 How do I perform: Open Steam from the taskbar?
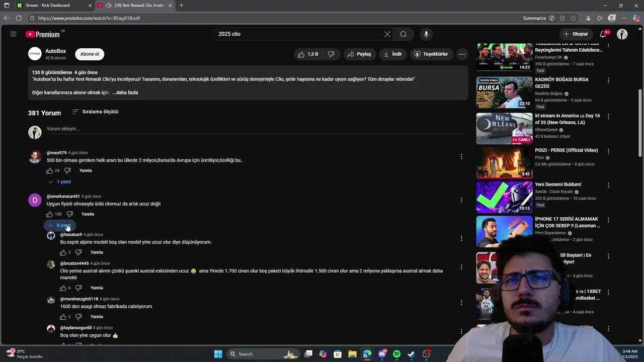pos(411,354)
